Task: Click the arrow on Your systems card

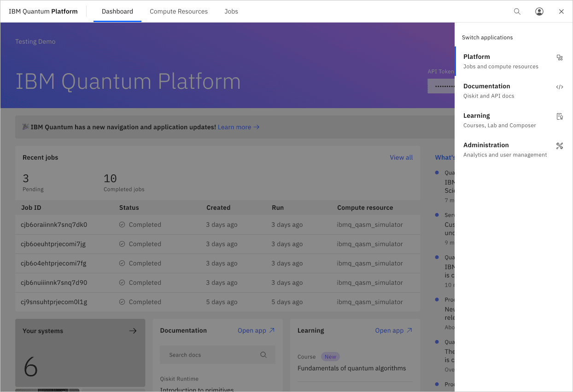Action: coord(133,331)
